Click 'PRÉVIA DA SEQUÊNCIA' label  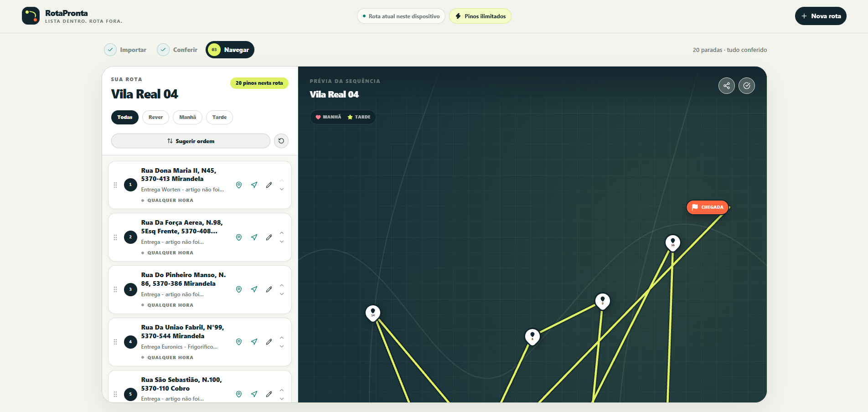pos(345,81)
